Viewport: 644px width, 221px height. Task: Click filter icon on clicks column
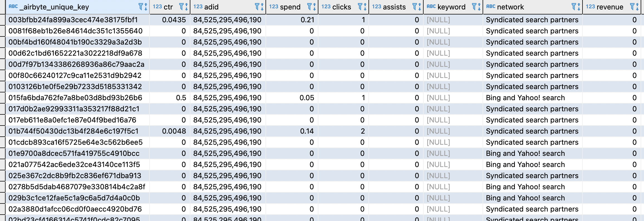point(360,7)
